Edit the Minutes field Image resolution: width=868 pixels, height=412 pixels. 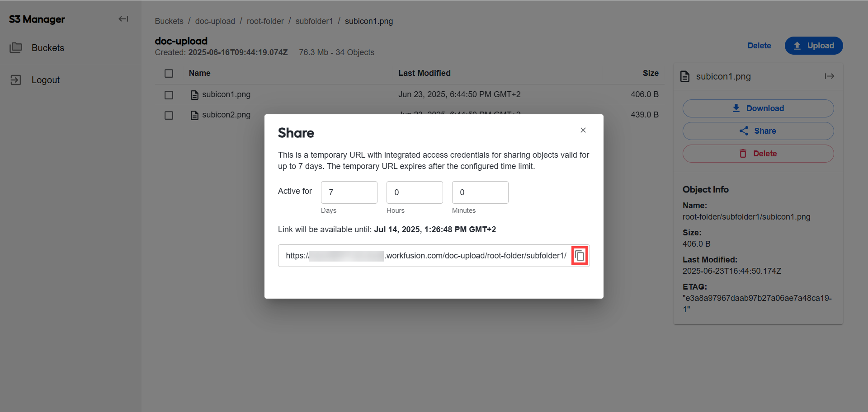[x=480, y=192]
